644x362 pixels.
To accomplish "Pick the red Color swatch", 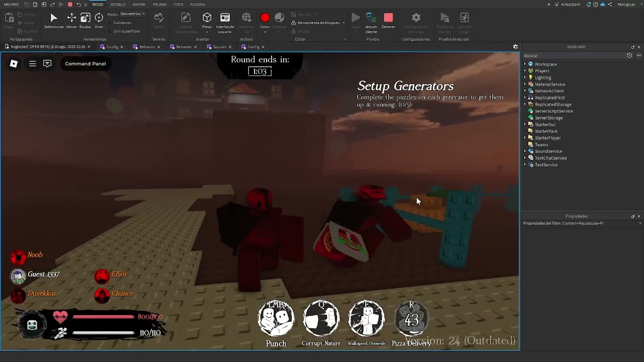I will point(265,18).
